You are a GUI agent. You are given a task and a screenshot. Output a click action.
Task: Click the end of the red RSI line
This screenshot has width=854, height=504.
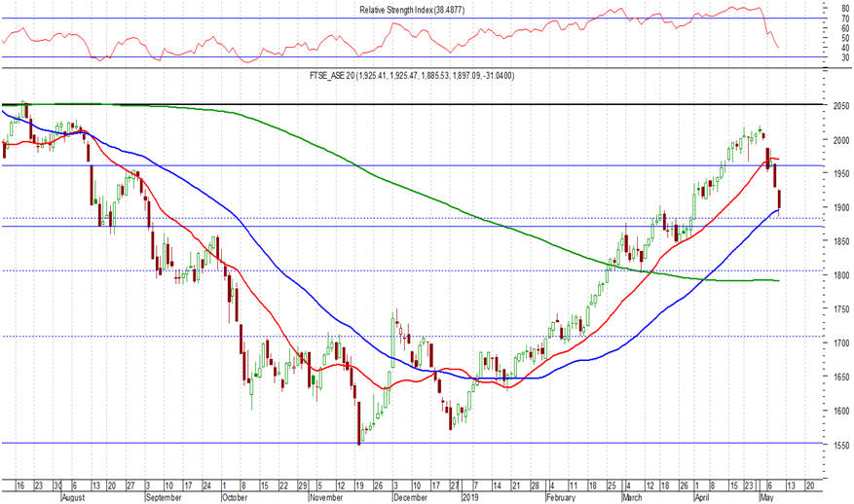point(778,48)
